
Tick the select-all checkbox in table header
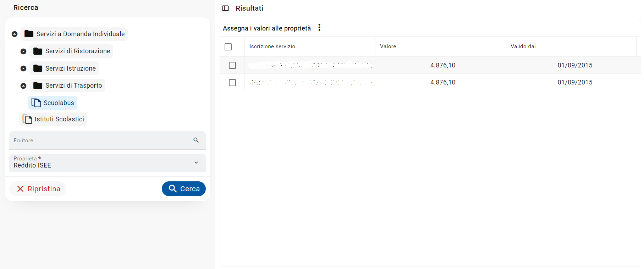(228, 46)
